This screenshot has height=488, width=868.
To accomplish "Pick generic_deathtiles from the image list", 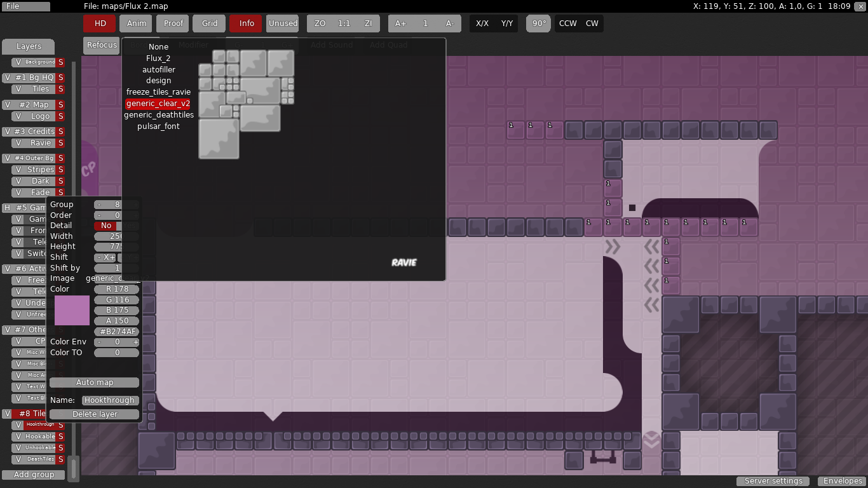I will pos(158,115).
